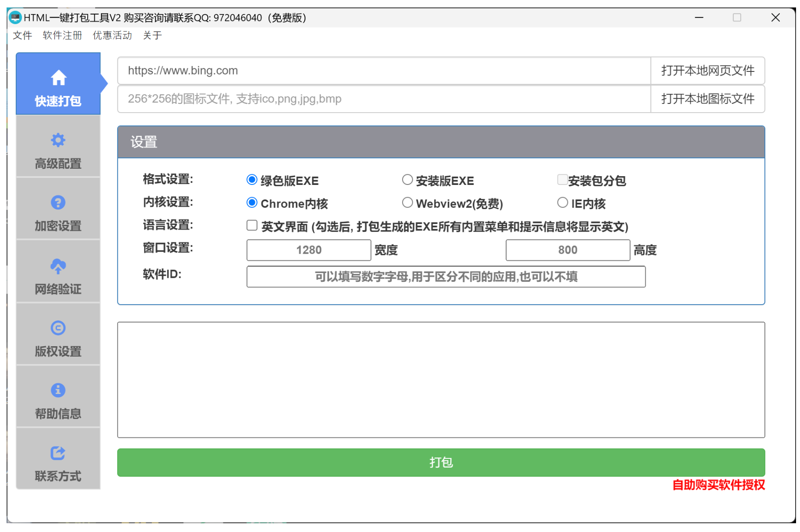Open 高级配置 gear icon in sidebar
800x532 pixels.
(x=58, y=140)
